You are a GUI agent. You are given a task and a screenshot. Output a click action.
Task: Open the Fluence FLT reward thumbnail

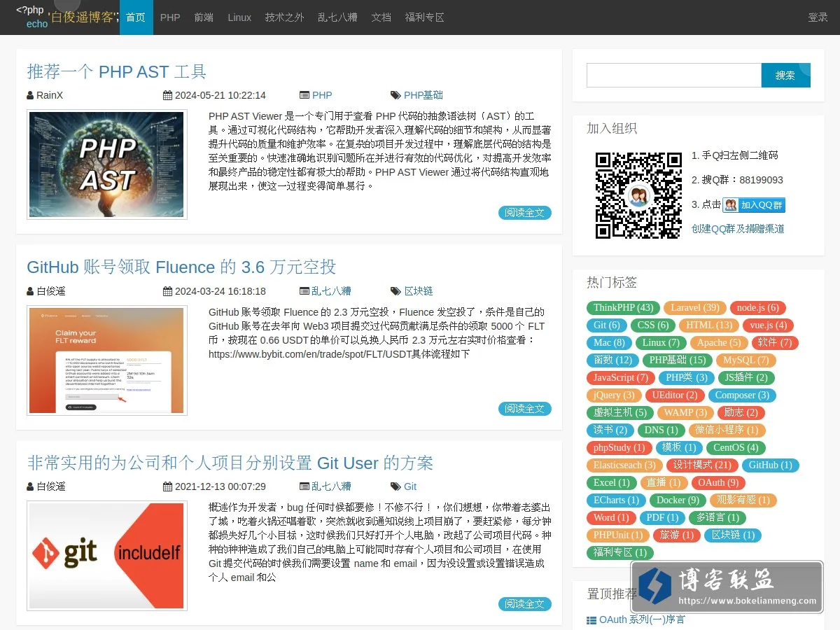(107, 360)
